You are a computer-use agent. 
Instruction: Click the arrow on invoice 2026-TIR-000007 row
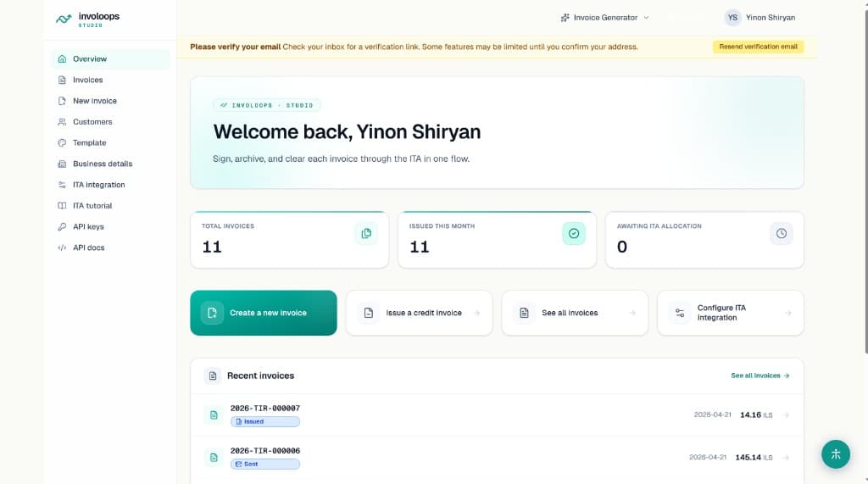(x=786, y=414)
